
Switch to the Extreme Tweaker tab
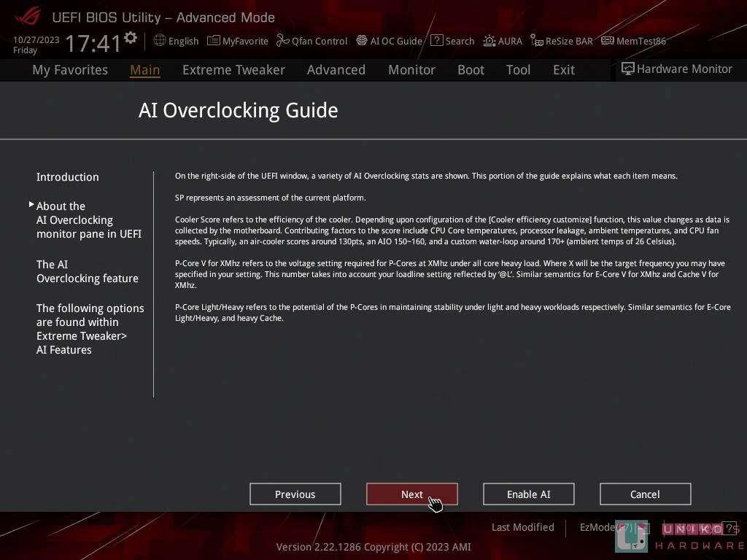point(233,70)
